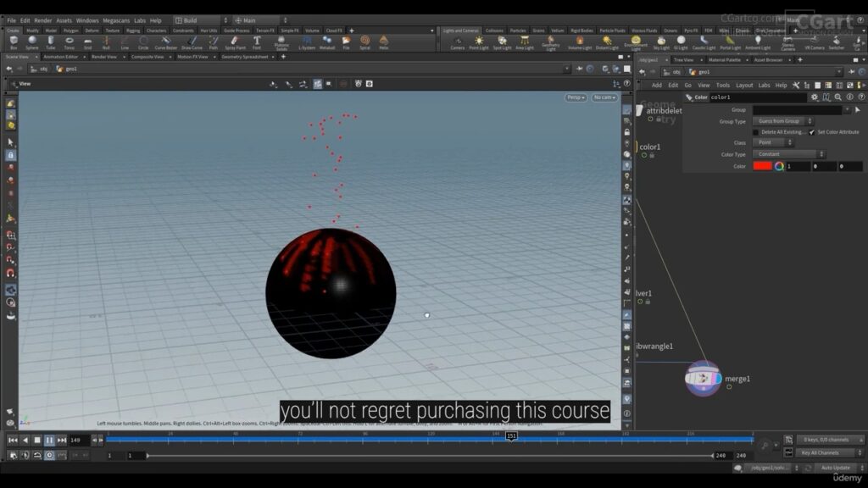This screenshot has width=868, height=488.
Task: Open the Persp viewport menu
Action: coord(576,97)
